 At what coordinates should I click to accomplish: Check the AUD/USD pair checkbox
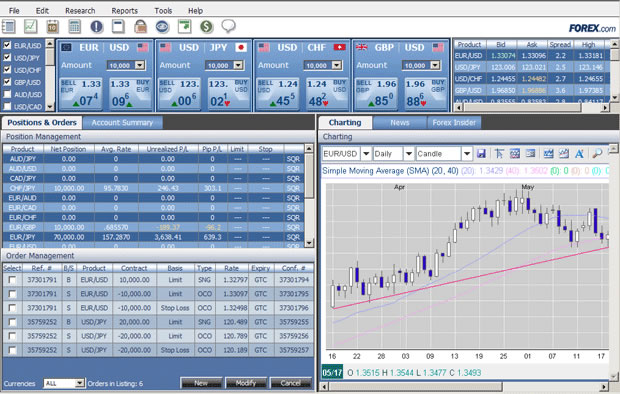click(x=7, y=94)
